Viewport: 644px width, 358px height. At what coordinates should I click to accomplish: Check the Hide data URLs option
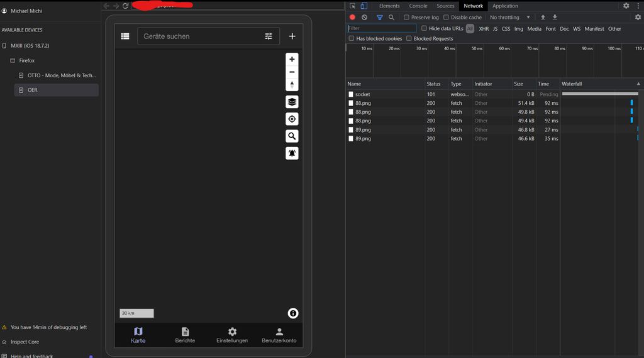pyautogui.click(x=424, y=28)
